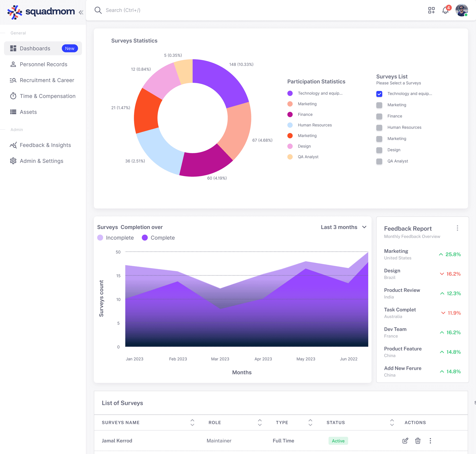This screenshot has height=454, width=476.
Task: Edit the Jamal Kerrod survey row
Action: tap(405, 441)
